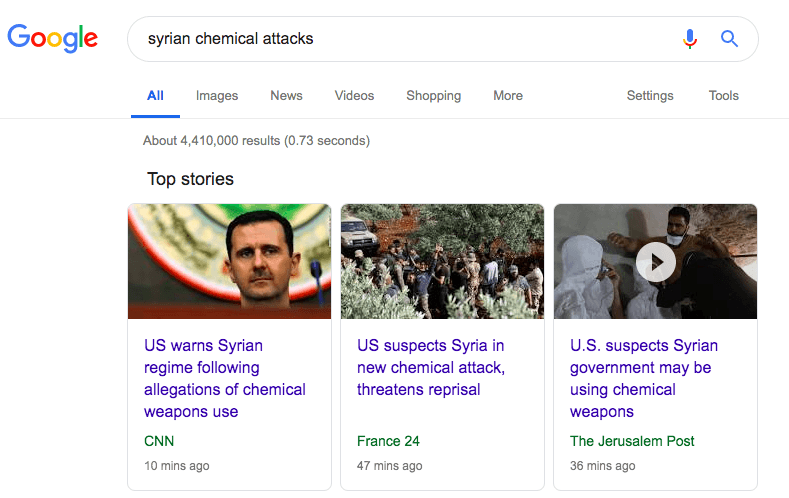Open the Tools options menu
Image resolution: width=789 pixels, height=498 pixels.
tap(723, 96)
